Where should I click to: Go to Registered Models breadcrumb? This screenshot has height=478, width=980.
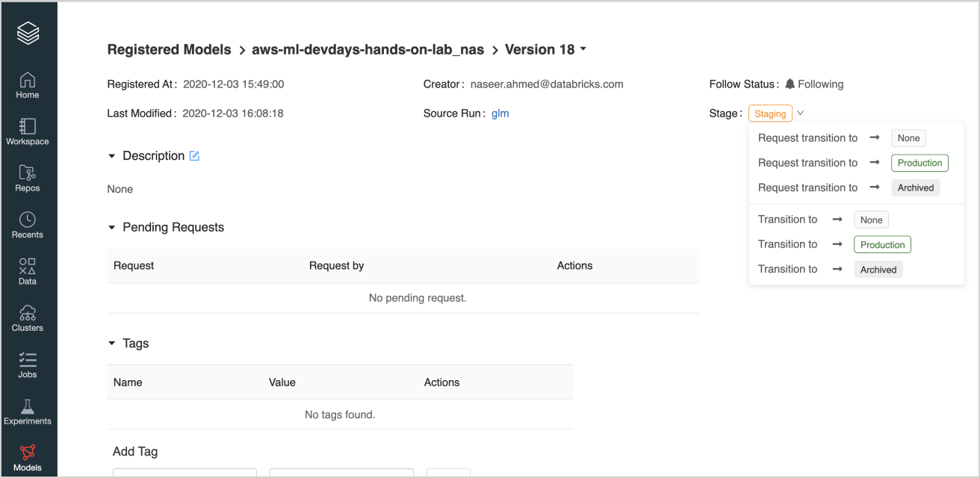[169, 50]
